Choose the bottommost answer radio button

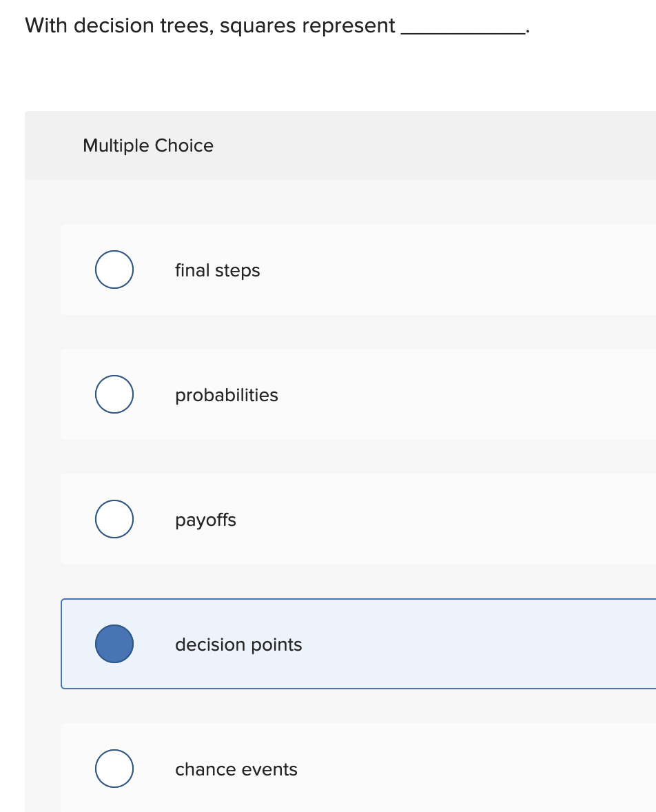[x=114, y=769]
